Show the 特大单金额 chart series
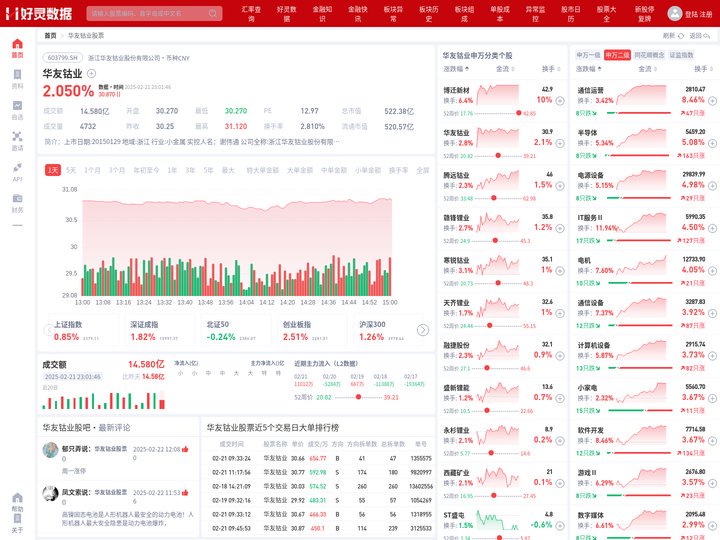The image size is (720, 540). (263, 170)
